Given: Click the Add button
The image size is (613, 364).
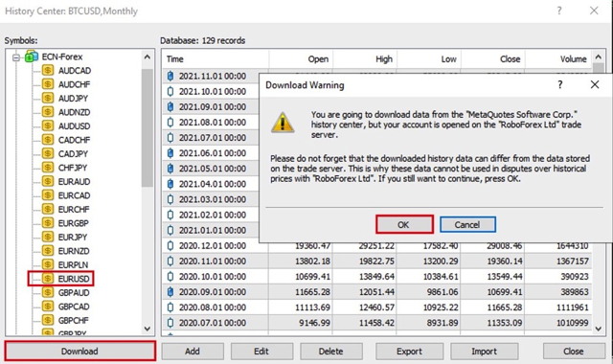Looking at the screenshot, I should tap(193, 352).
